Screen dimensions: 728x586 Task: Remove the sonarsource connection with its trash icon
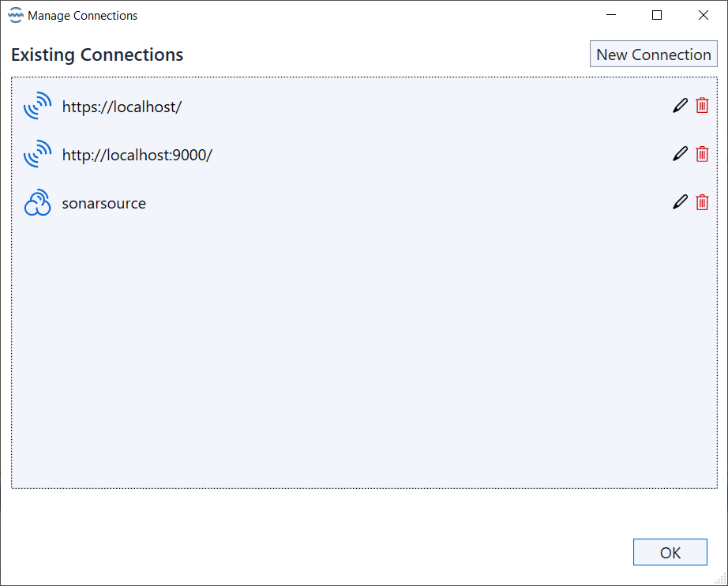(702, 202)
